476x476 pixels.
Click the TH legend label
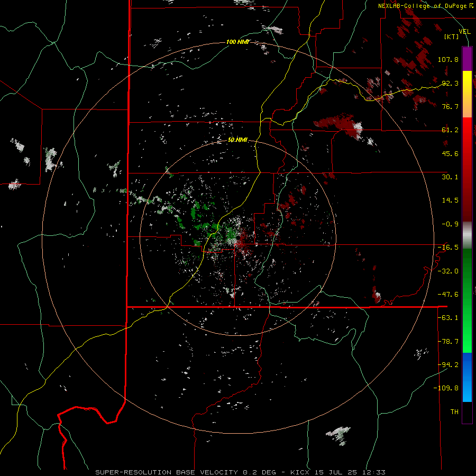454,412
